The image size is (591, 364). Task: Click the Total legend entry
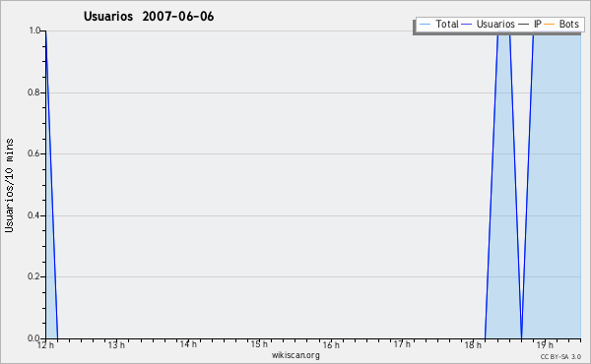point(439,24)
